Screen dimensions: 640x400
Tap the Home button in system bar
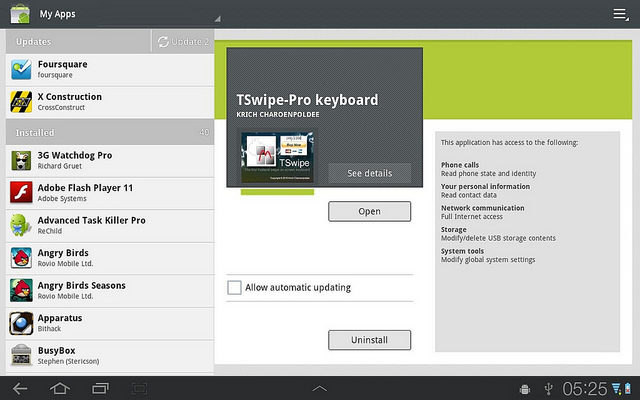60,388
